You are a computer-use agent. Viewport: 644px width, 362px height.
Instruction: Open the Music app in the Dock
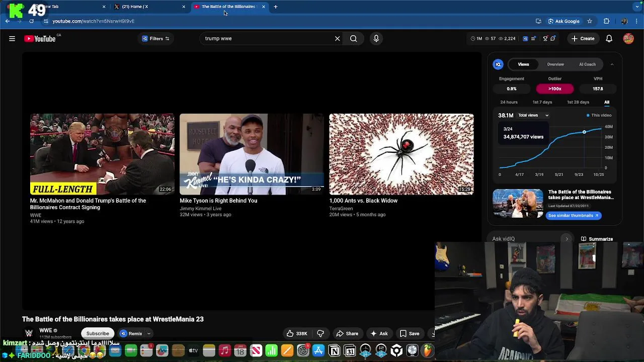[224, 350]
